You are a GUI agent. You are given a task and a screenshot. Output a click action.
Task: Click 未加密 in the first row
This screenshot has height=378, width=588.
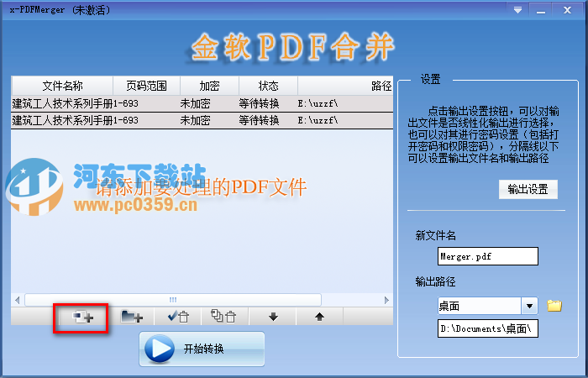tap(195, 103)
